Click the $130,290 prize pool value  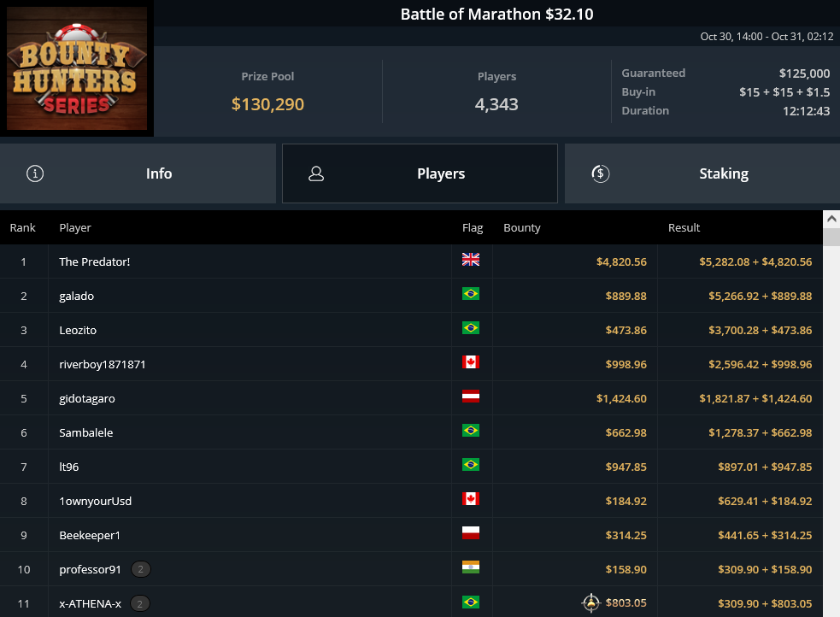pyautogui.click(x=267, y=104)
